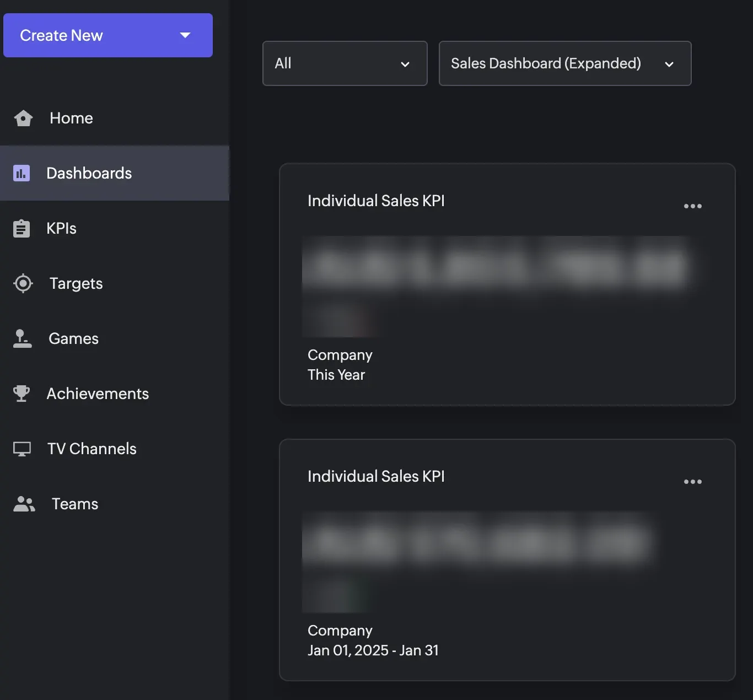Click blurred KPI value in Jan 01, 2025 card
This screenshot has height=700, width=753.
click(480, 543)
